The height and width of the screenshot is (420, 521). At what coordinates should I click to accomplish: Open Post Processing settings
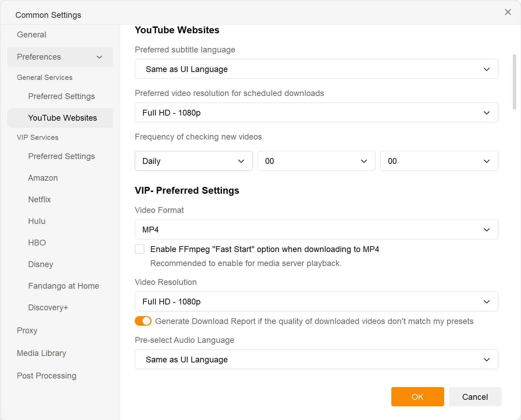click(x=46, y=375)
